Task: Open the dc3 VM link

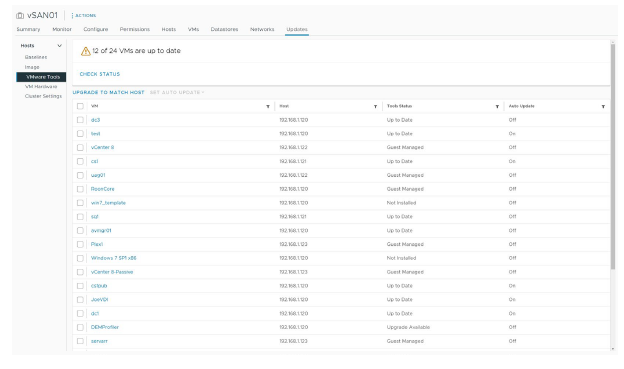Action: point(96,120)
